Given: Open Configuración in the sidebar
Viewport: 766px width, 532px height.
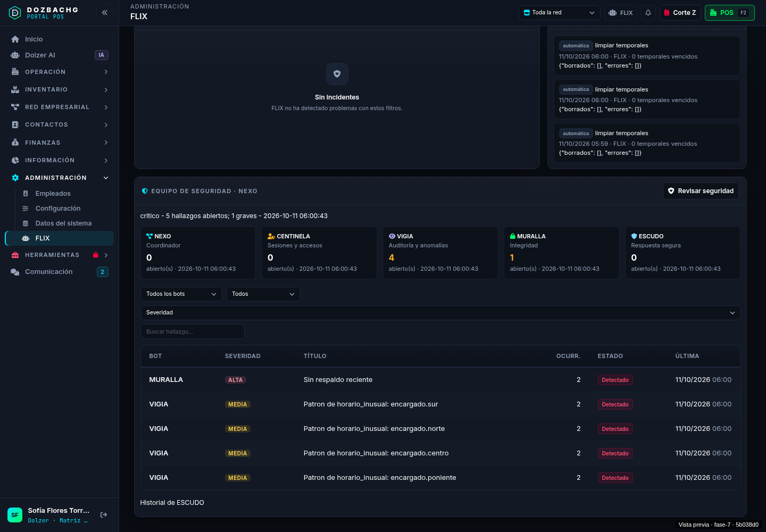Looking at the screenshot, I should point(64,209).
